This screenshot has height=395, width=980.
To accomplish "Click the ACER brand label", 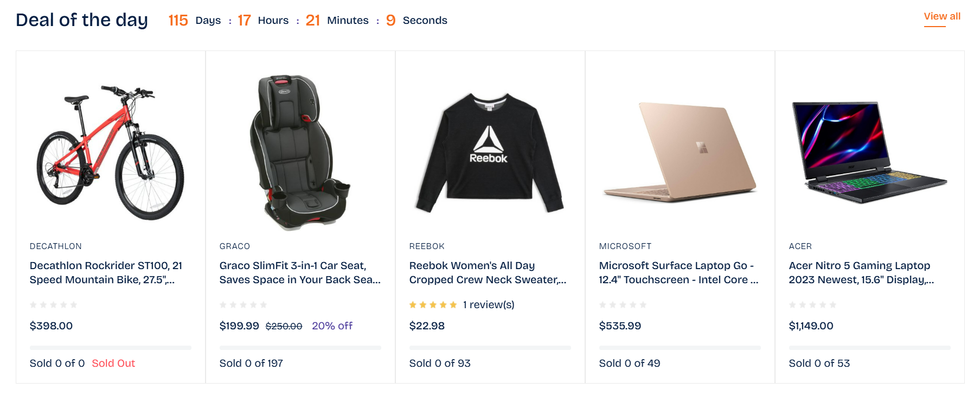I will [800, 246].
